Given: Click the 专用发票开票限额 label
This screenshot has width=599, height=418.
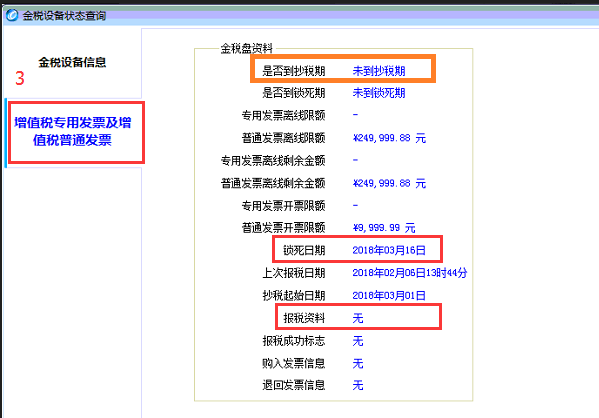Looking at the screenshot, I should tap(283, 206).
